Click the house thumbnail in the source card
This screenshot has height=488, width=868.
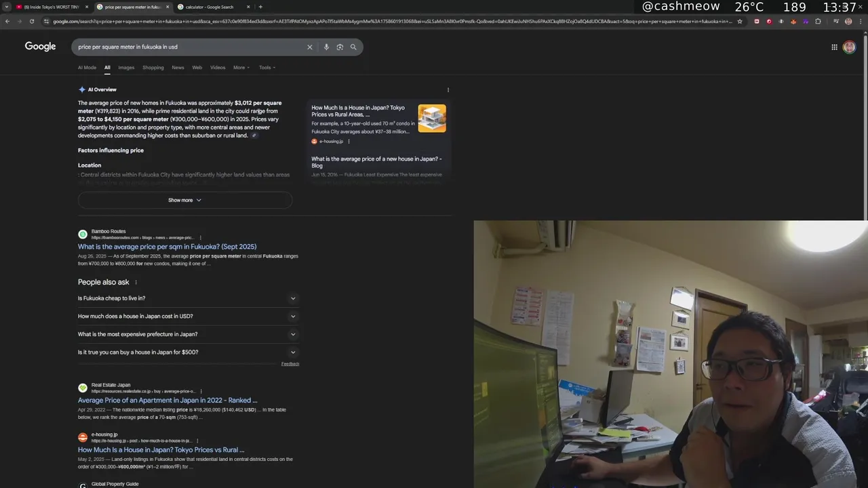[432, 118]
